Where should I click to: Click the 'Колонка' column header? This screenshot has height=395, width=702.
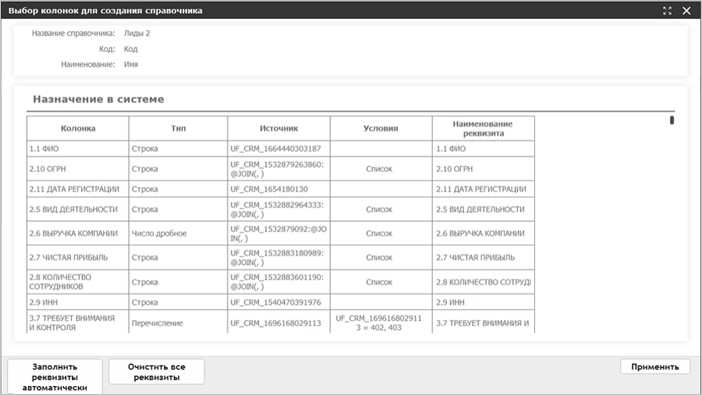[78, 129]
